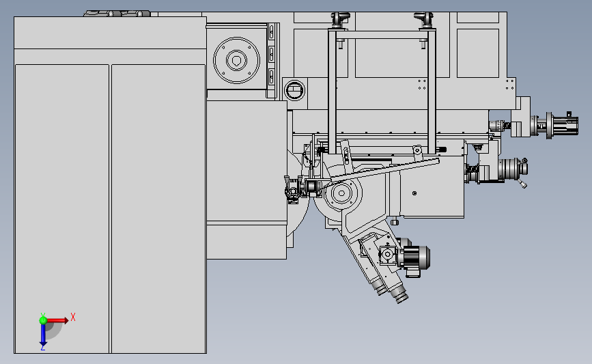Viewport: 592px width, 364px height.
Task: Select the large circular flange near top
Action: click(x=237, y=60)
